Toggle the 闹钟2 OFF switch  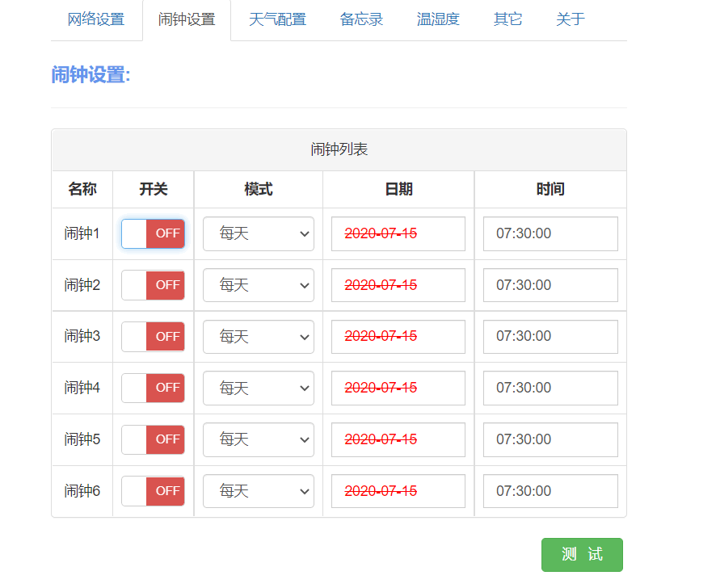pos(153,285)
